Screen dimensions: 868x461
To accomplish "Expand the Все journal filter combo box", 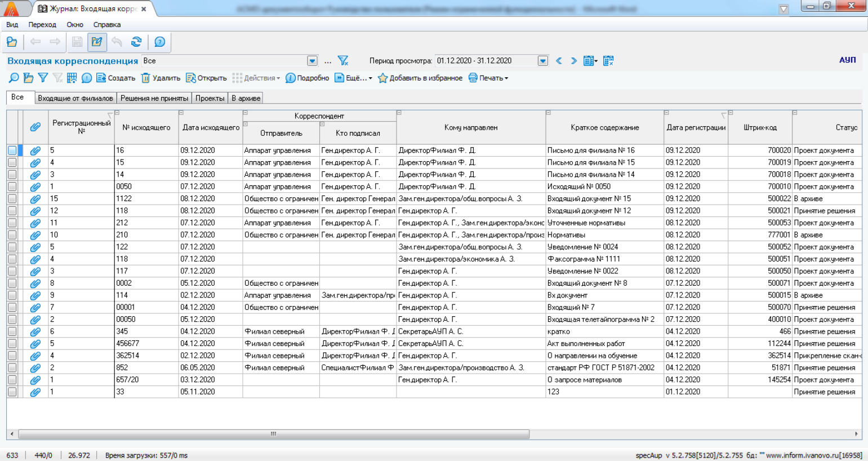I will [313, 61].
